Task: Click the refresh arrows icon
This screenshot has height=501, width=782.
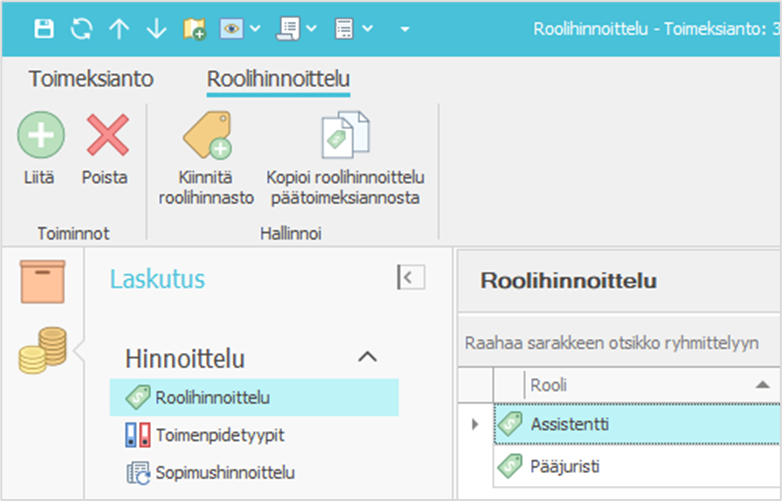Action: (x=81, y=29)
